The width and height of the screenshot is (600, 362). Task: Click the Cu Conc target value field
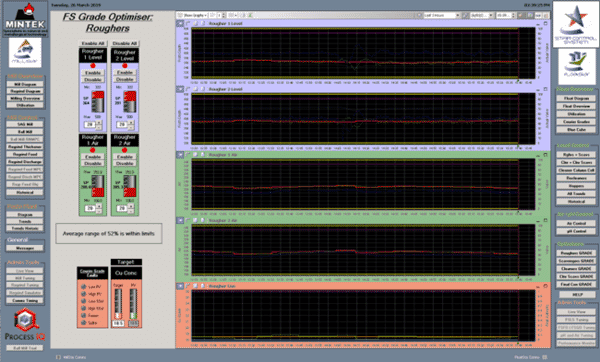tap(118, 324)
